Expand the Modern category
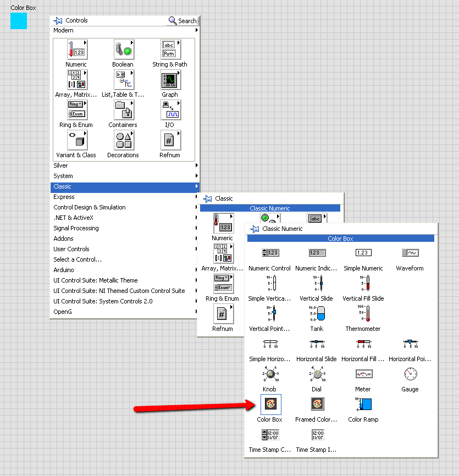Image resolution: width=459 pixels, height=476 pixels. click(x=125, y=30)
